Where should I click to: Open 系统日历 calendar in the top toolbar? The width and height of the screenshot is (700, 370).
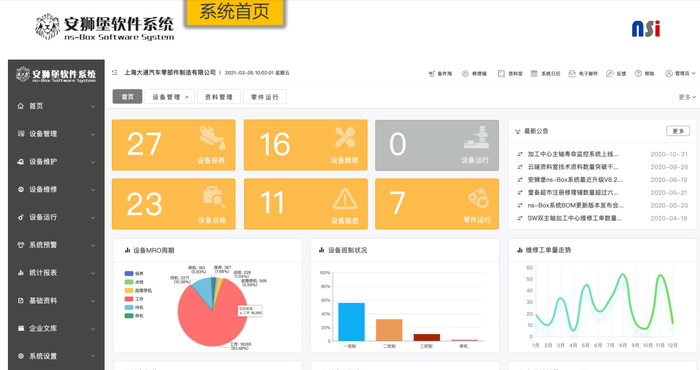point(545,74)
